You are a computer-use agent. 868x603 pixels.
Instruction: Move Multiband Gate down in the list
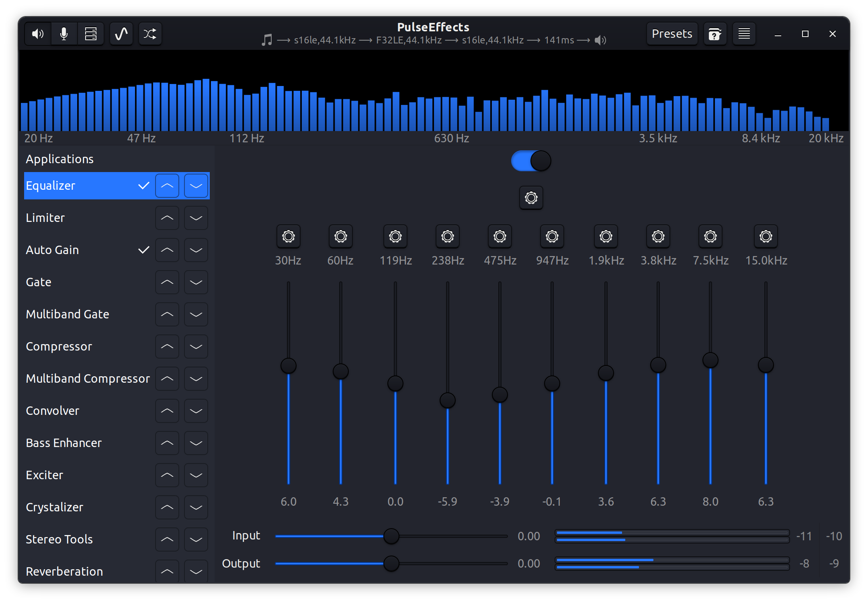196,314
